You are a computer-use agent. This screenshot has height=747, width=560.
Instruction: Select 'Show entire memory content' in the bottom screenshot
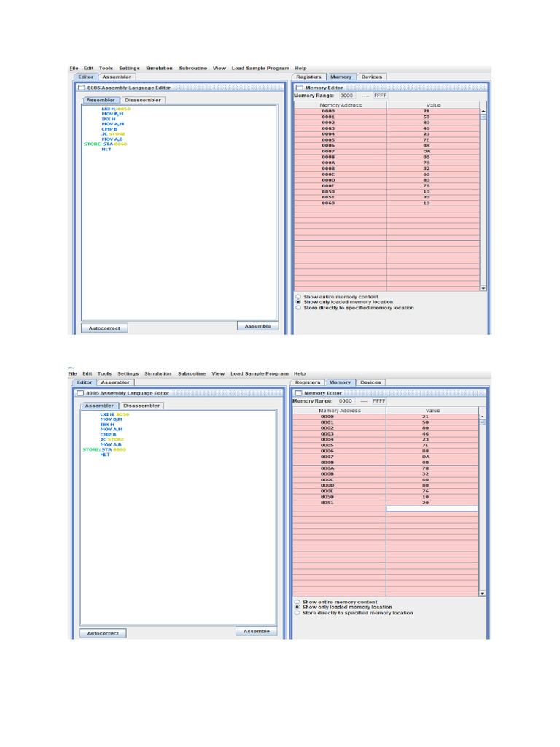[x=297, y=602]
